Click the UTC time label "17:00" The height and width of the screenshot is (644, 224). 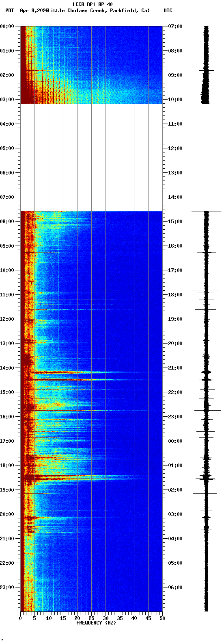tap(175, 270)
